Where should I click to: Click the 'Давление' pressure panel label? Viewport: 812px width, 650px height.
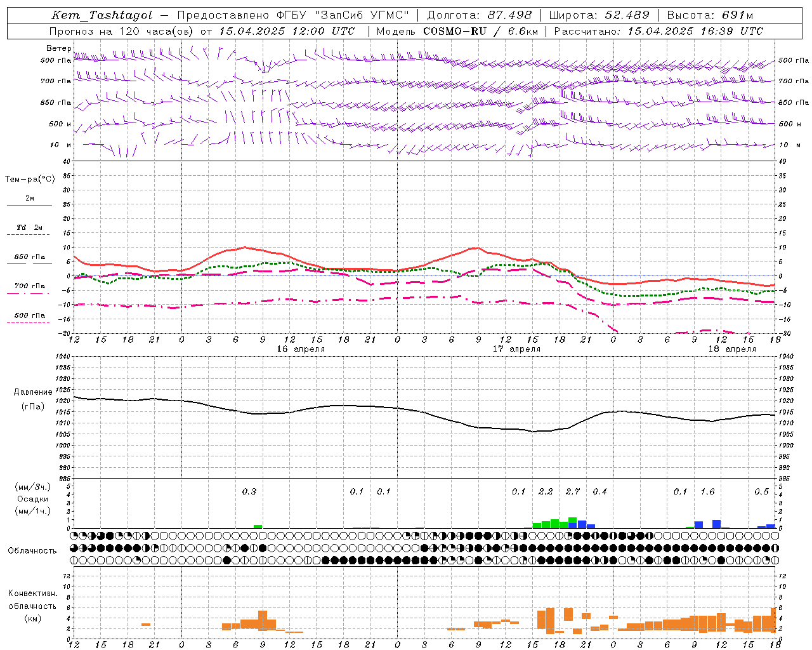click(33, 392)
